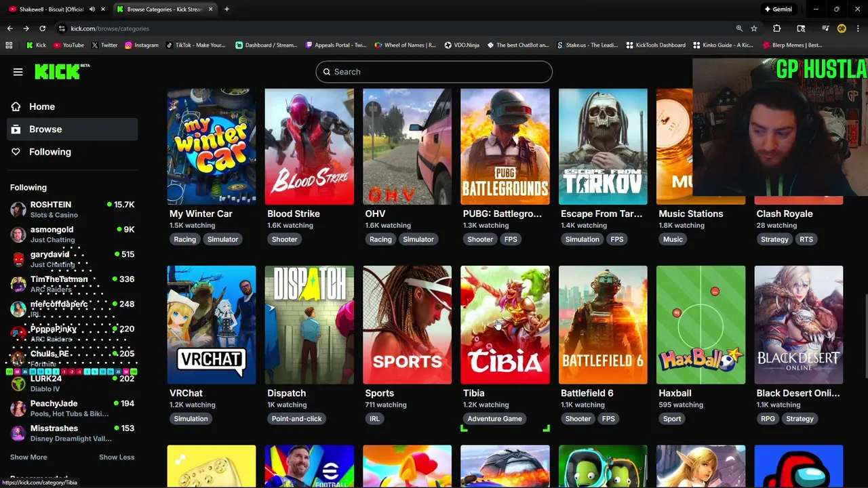Open the Kick bookmark in bookmarks bar
868x488 pixels.
[36, 45]
